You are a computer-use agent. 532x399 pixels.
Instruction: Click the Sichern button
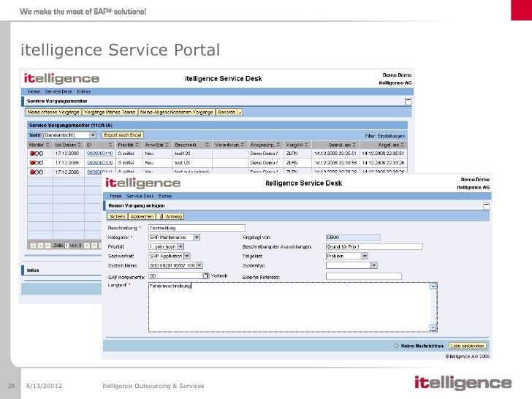[x=118, y=216]
